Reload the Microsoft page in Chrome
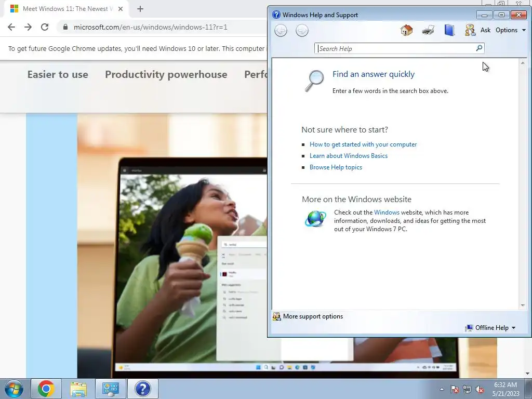 (45, 27)
